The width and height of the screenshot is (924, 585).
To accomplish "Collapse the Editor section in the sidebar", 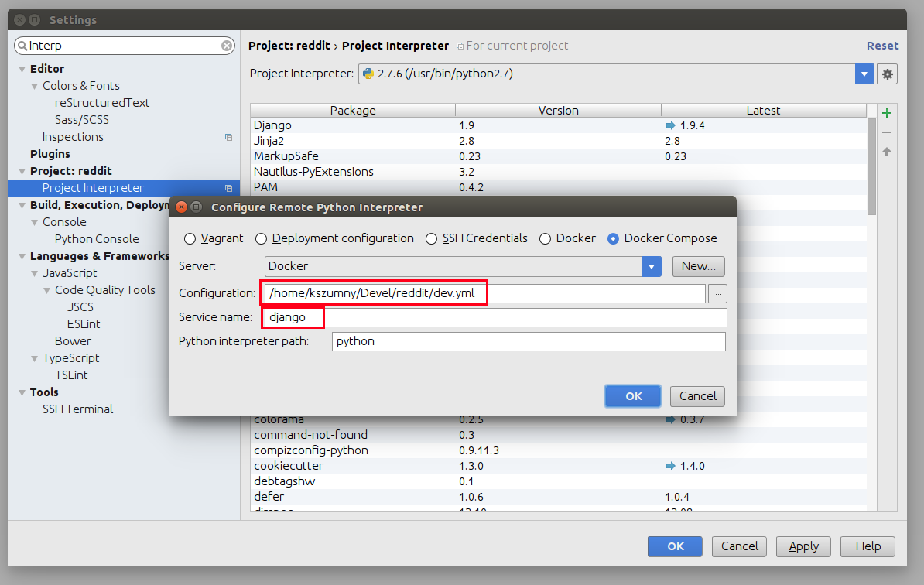I will click(x=22, y=68).
